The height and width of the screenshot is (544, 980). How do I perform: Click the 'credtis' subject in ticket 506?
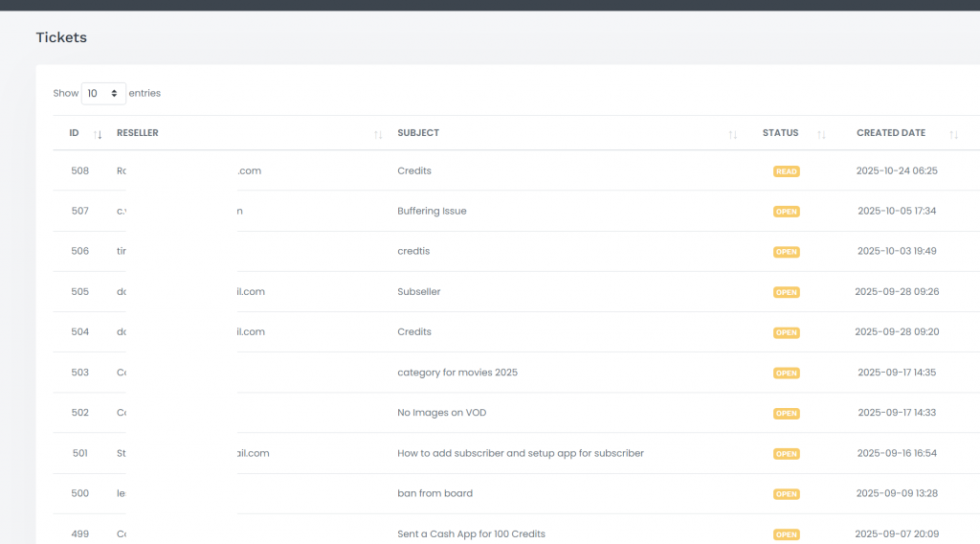click(x=414, y=251)
